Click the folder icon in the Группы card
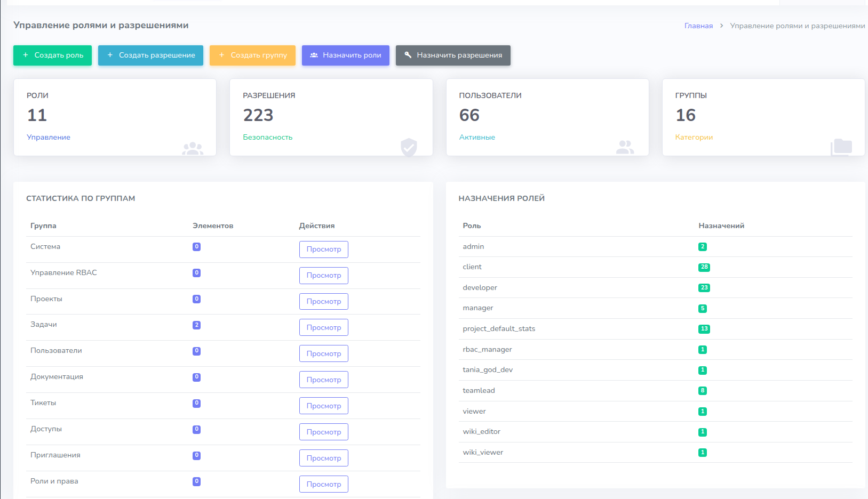 [841, 147]
